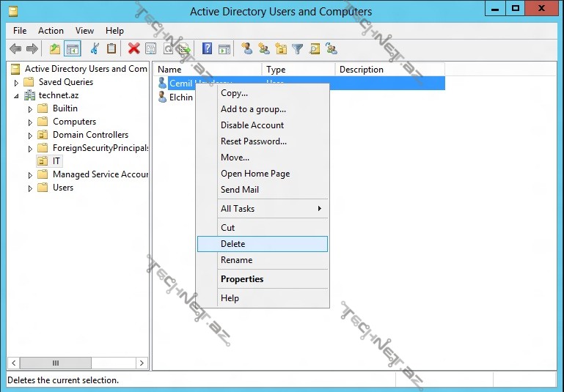Open the Action menu
564x392 pixels.
51,31
